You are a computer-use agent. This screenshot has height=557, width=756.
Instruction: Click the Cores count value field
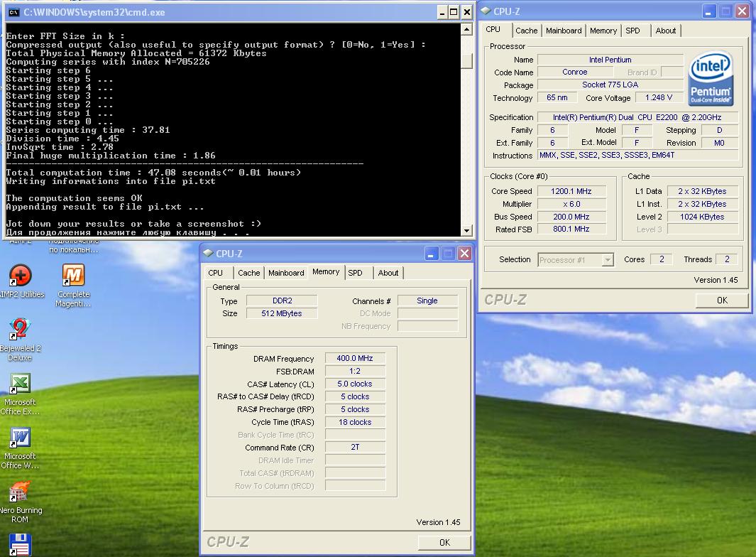pos(662,259)
